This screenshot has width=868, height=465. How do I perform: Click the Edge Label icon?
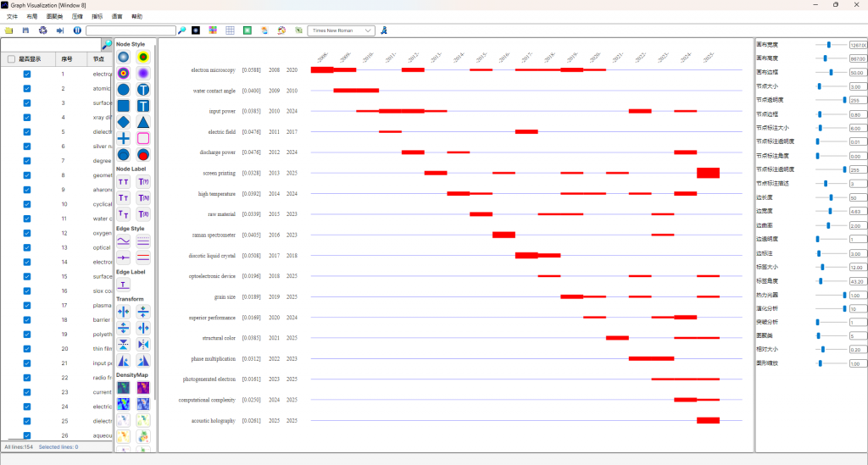(x=124, y=285)
